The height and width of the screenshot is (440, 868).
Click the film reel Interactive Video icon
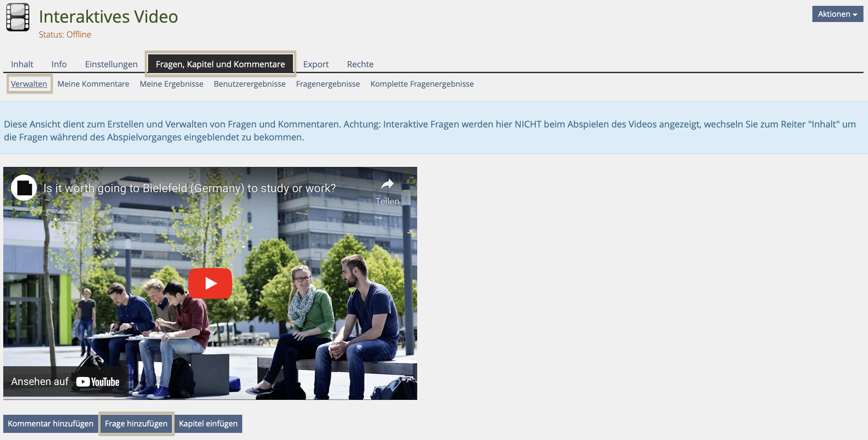[x=18, y=17]
